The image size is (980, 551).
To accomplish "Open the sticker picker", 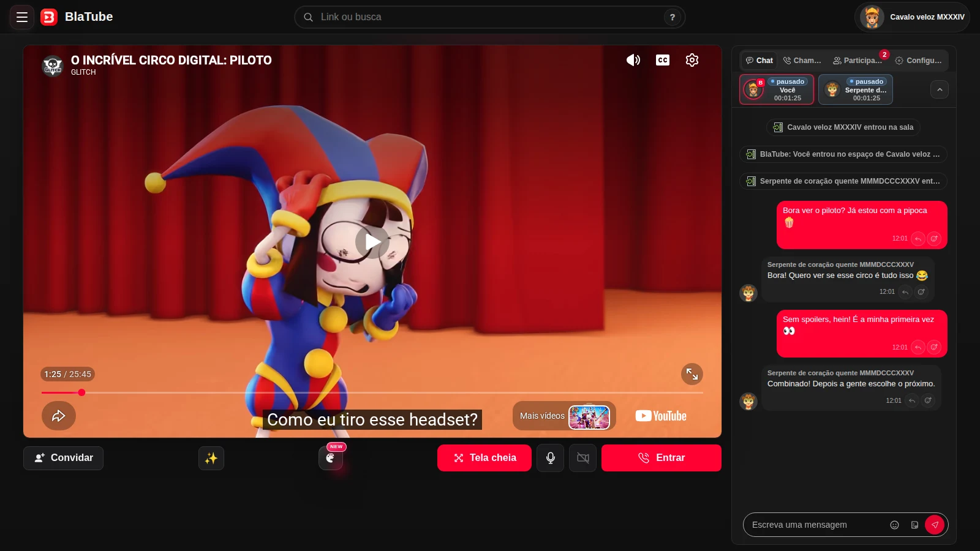I will click(914, 525).
